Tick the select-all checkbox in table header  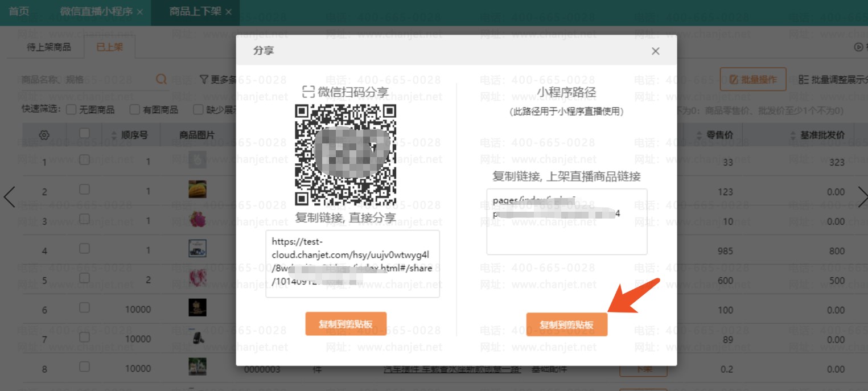84,133
